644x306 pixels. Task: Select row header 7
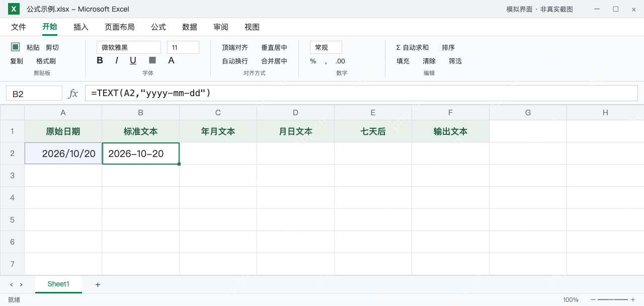tap(12, 264)
